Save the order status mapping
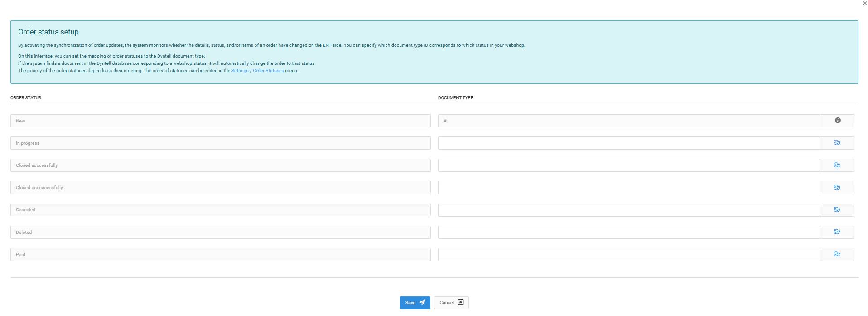The width and height of the screenshot is (868, 316). coord(415,303)
